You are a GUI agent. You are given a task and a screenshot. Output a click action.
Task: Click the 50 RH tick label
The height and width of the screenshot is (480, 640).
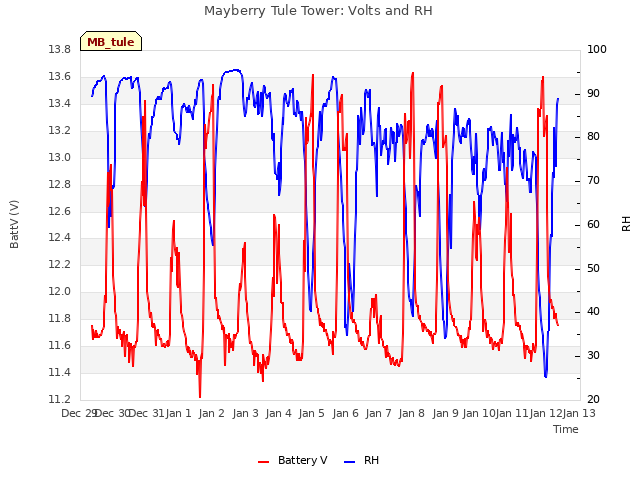click(x=593, y=268)
